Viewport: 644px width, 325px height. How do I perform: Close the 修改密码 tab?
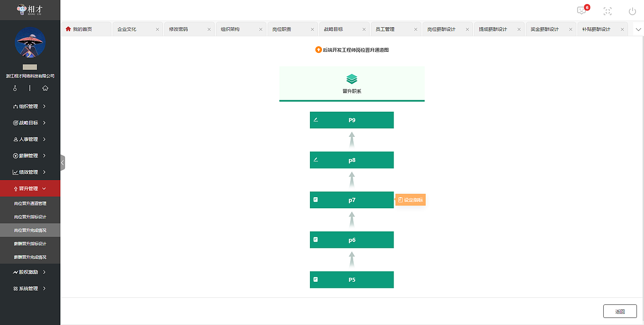pyautogui.click(x=209, y=29)
